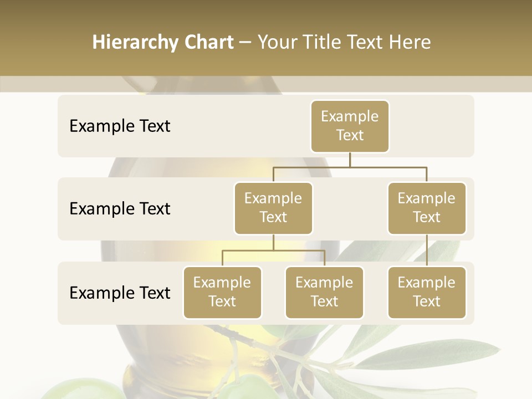Click the first row's "Example Text" label
Viewport: 532px width, 399px height.
120,126
